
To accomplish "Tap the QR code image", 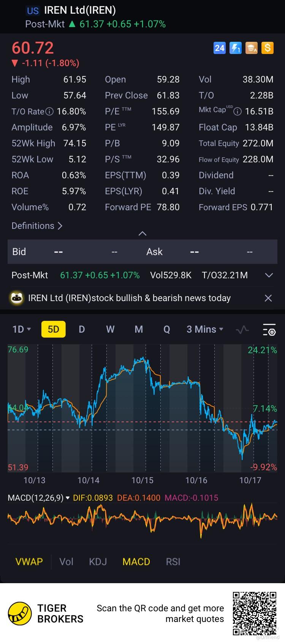I will (x=255, y=613).
